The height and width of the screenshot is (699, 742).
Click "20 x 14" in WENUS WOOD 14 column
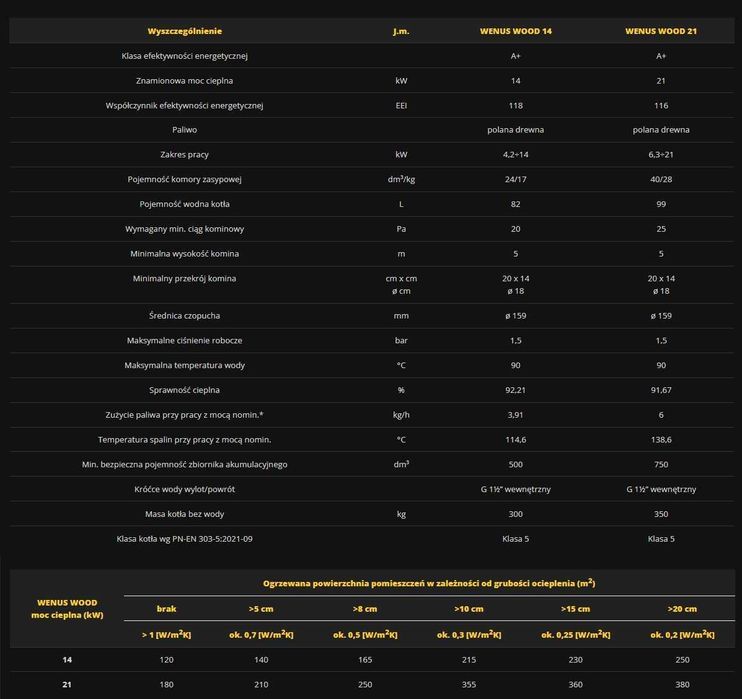coord(515,279)
